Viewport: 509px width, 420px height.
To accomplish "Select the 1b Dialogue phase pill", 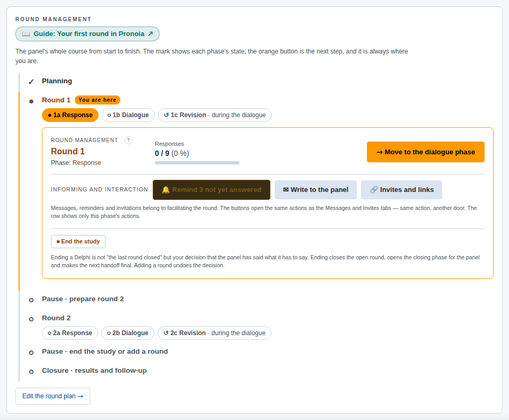I will point(128,115).
